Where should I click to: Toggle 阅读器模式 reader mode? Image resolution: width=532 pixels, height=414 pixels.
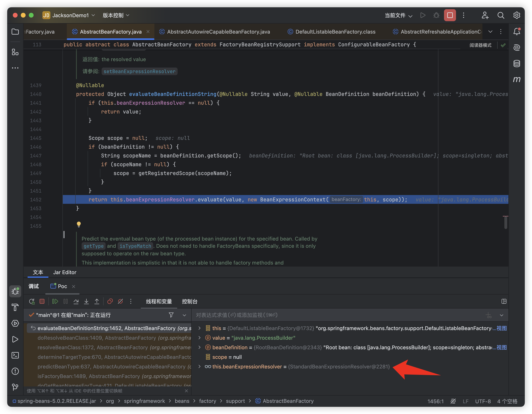480,45
